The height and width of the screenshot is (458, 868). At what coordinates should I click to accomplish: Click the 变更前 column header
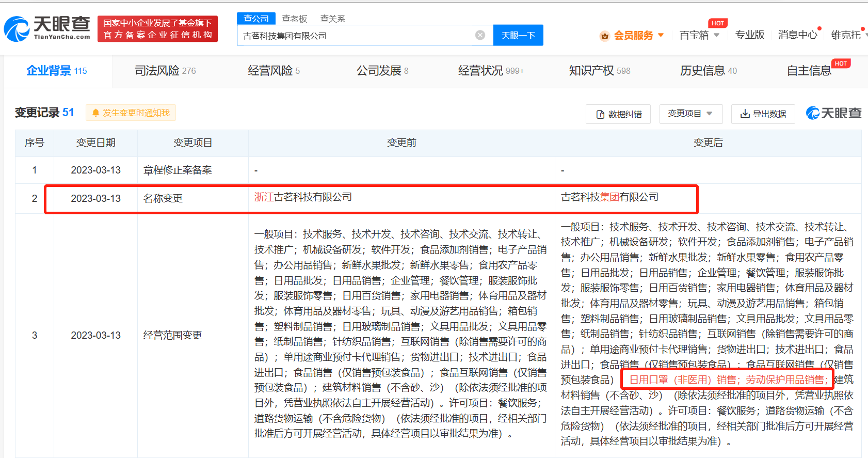[x=401, y=143]
